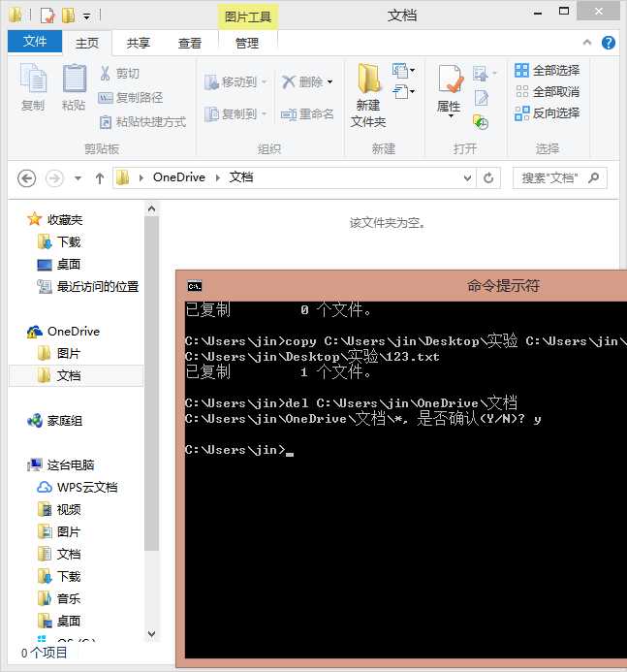Screen dimensions: 627x672
Task: Click the Edit icon in ribbon
Action: point(482,98)
